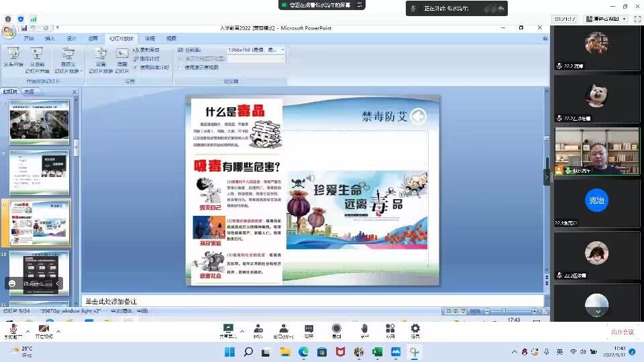Open the meeting settings gear

point(415,330)
